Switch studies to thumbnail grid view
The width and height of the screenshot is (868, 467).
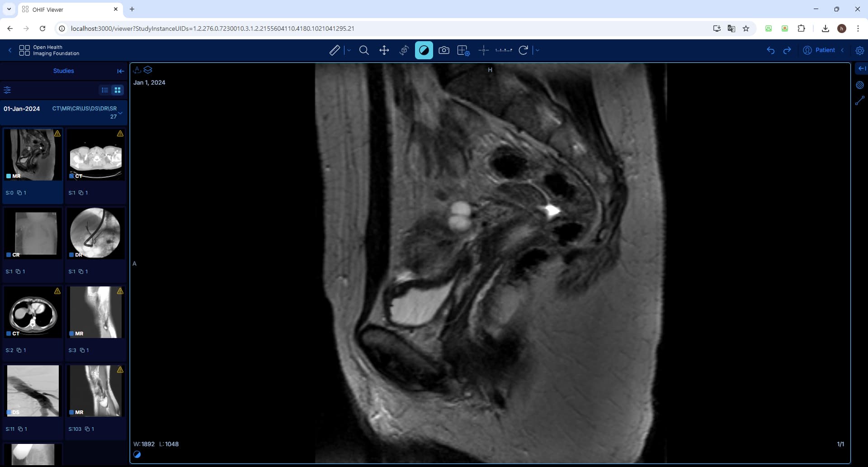pos(118,90)
